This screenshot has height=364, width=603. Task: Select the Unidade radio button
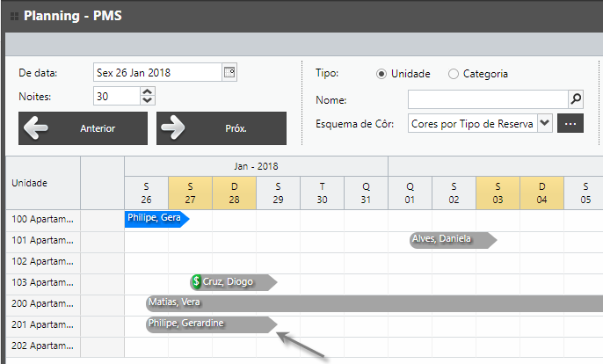[381, 74]
